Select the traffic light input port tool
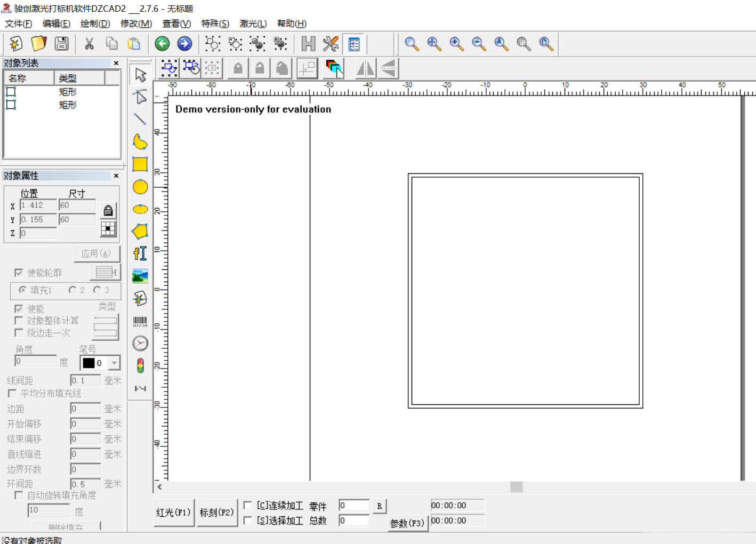This screenshot has height=544, width=756. click(140, 366)
